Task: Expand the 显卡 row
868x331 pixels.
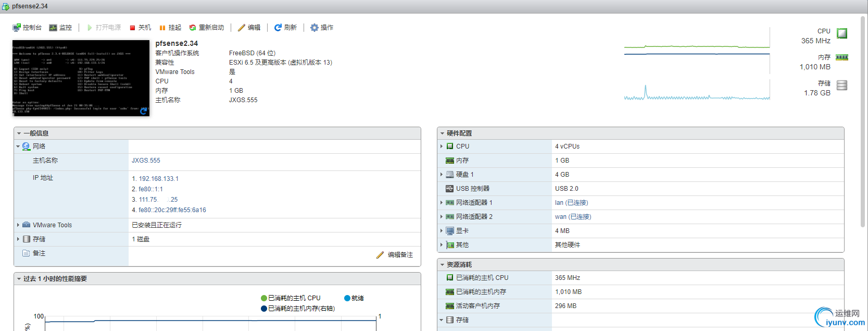Action: click(442, 231)
